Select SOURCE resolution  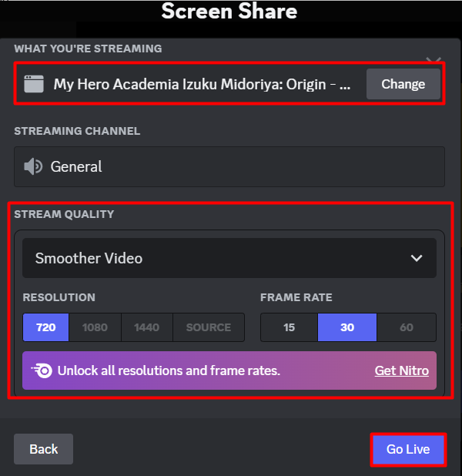pos(209,327)
